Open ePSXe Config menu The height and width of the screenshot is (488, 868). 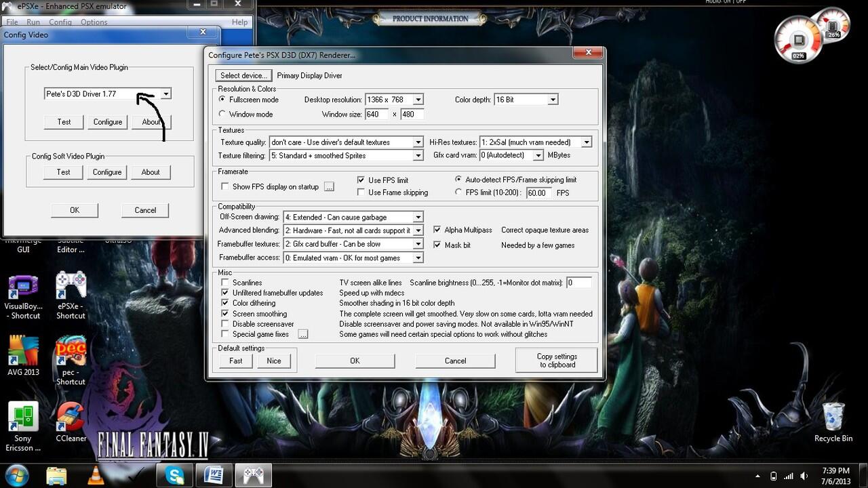pos(60,22)
